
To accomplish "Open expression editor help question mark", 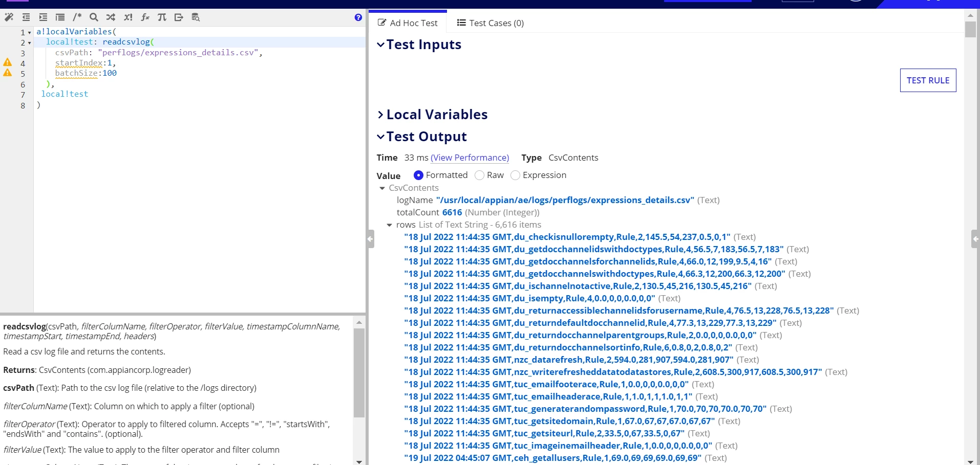I will (358, 17).
